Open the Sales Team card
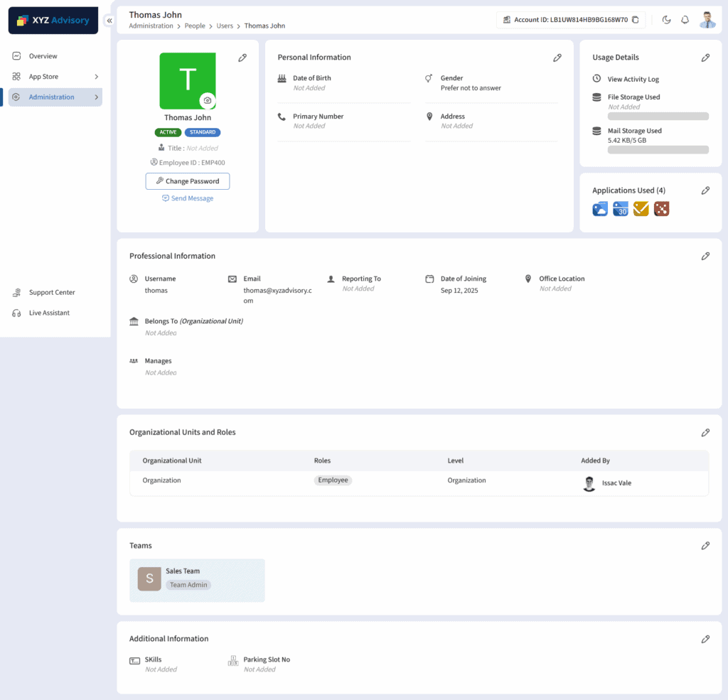This screenshot has height=700, width=728. 197,580
